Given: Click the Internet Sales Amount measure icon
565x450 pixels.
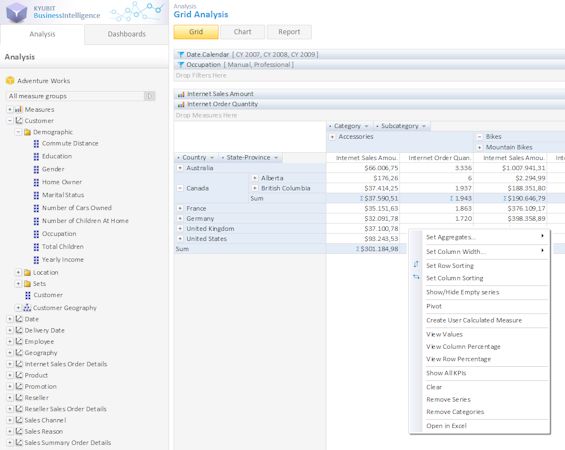Looking at the screenshot, I should tap(181, 94).
